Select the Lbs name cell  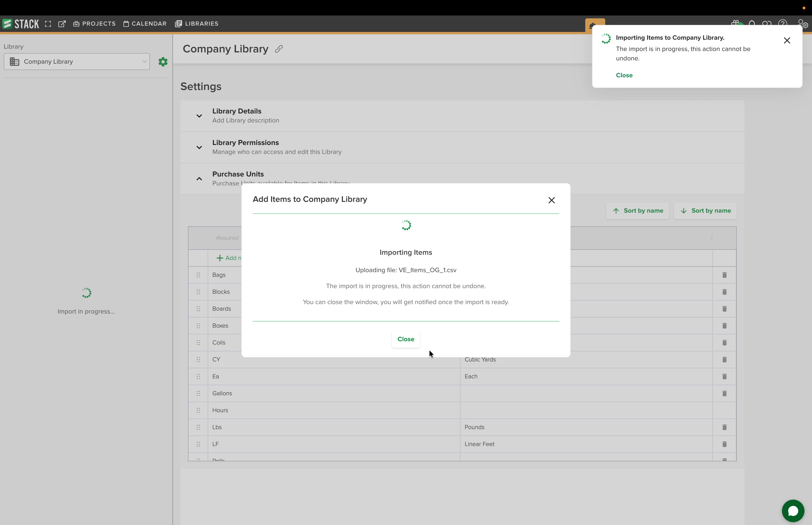pos(334,427)
